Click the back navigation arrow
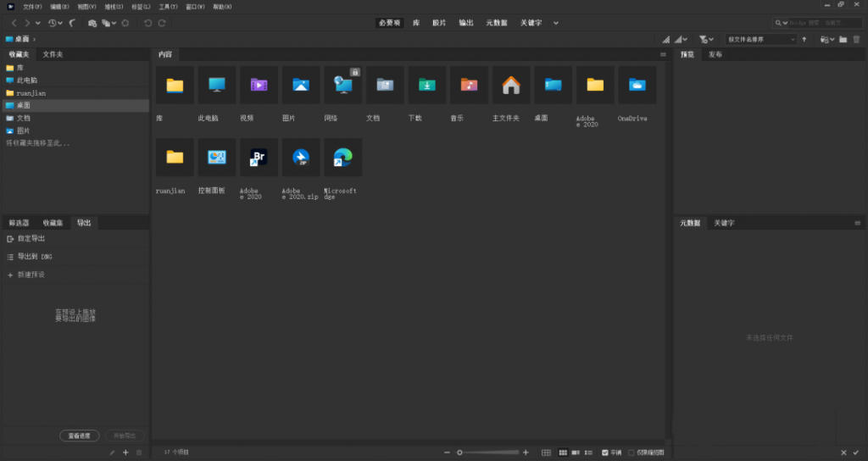This screenshot has height=461, width=868. (x=14, y=23)
